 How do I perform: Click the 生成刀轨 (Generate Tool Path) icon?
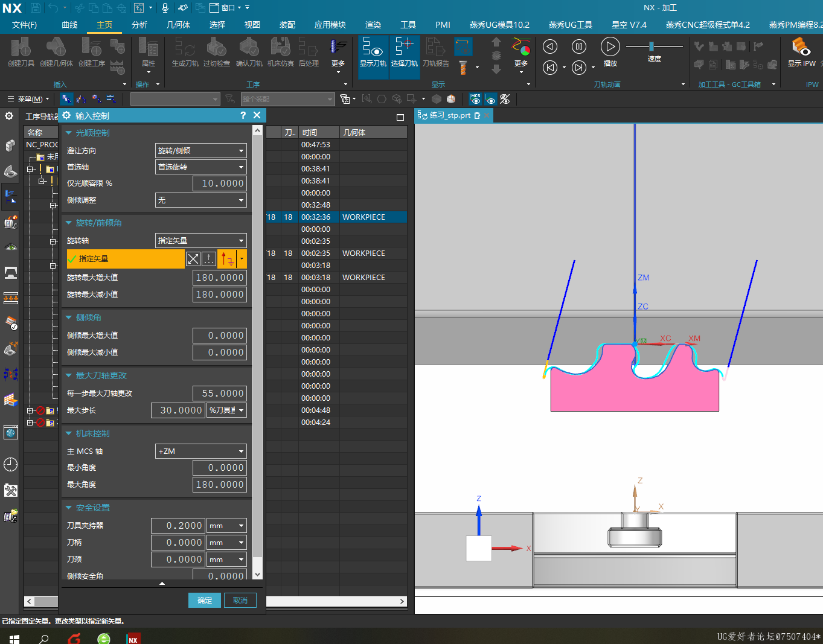185,52
